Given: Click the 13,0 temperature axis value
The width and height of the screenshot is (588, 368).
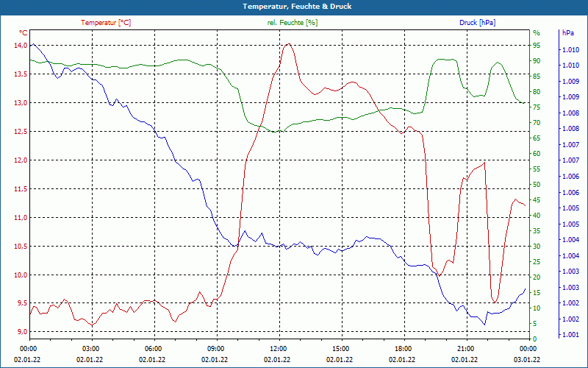Looking at the screenshot, I should tap(21, 103).
